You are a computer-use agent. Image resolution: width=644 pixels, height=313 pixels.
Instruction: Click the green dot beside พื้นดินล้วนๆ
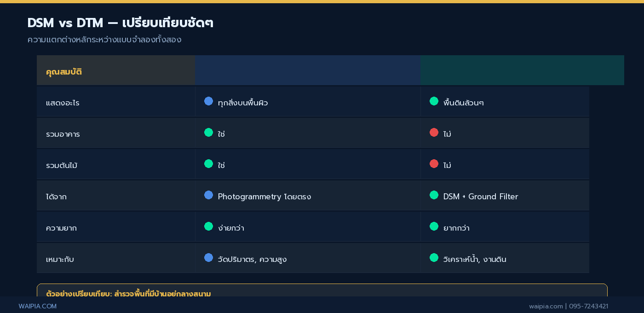[x=434, y=101]
